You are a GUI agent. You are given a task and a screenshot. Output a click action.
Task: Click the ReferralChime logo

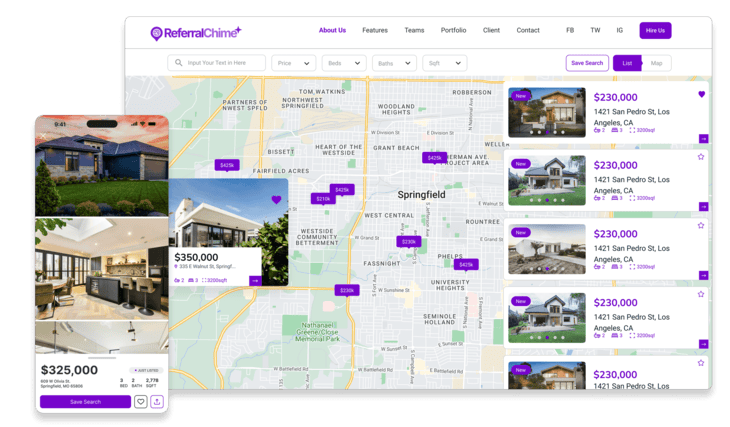pyautogui.click(x=195, y=32)
